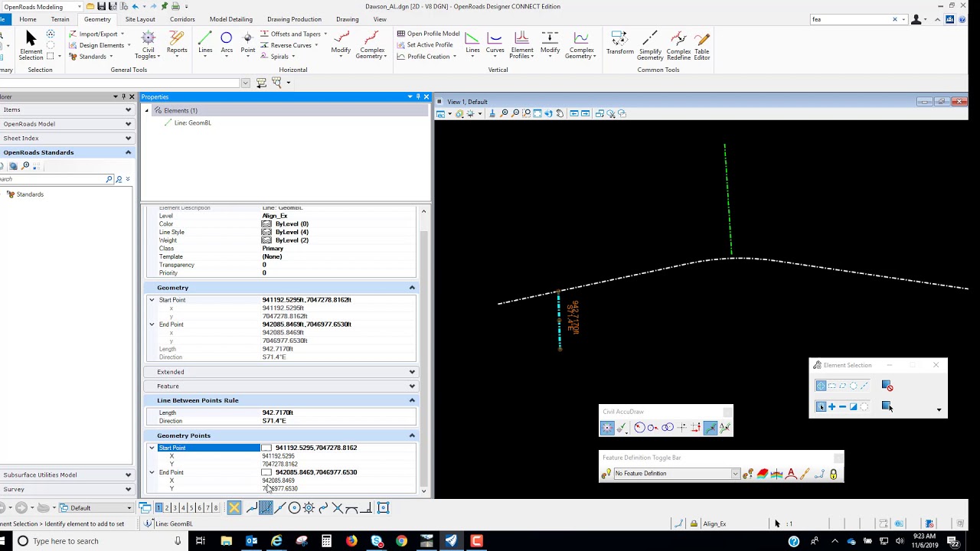Choose the horizontal Point tool

[x=247, y=43]
